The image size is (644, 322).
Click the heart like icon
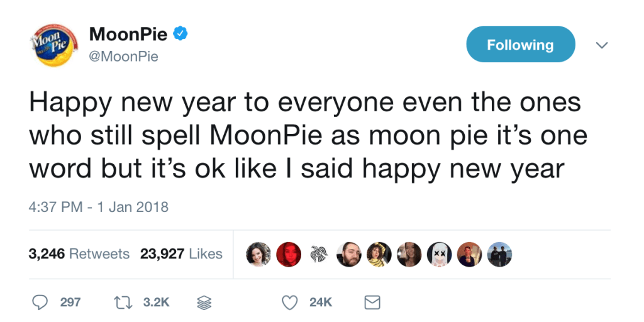tap(289, 303)
